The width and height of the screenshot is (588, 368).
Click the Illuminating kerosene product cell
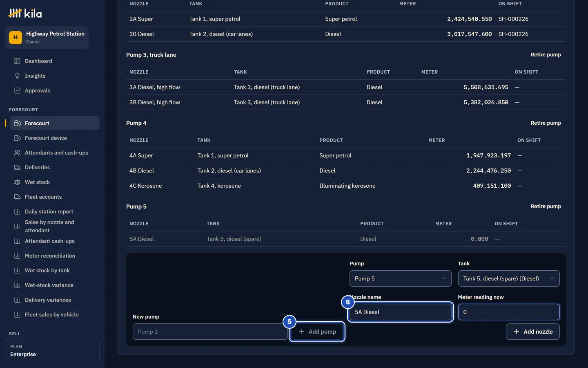click(x=347, y=186)
